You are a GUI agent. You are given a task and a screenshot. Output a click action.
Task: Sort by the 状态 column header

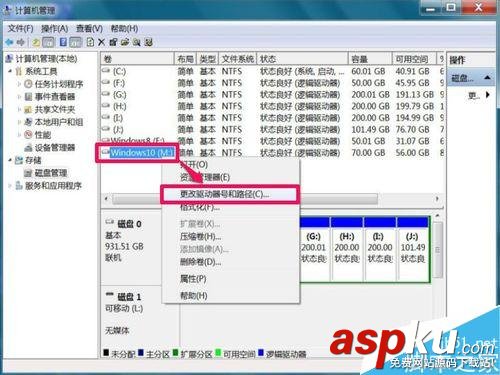tap(303, 59)
